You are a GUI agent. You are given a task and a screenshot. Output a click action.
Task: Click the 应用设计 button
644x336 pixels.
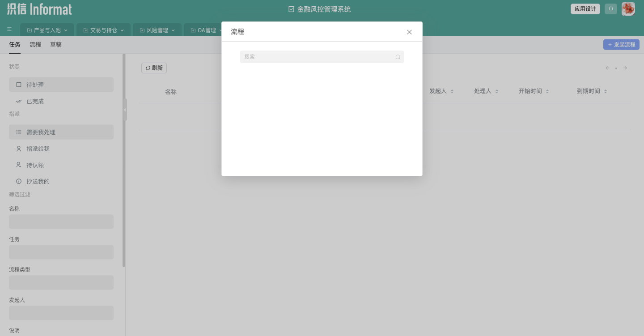click(x=585, y=9)
